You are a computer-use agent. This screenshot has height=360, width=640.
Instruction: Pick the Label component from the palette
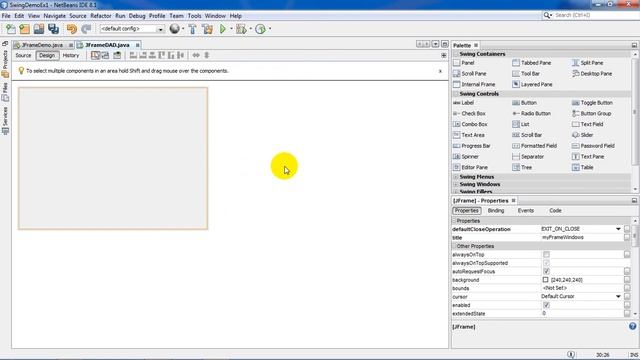464,103
